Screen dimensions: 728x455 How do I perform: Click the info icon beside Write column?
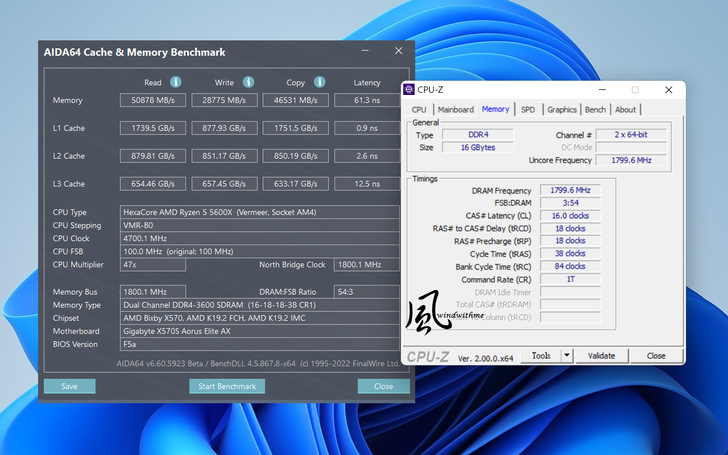[x=248, y=82]
